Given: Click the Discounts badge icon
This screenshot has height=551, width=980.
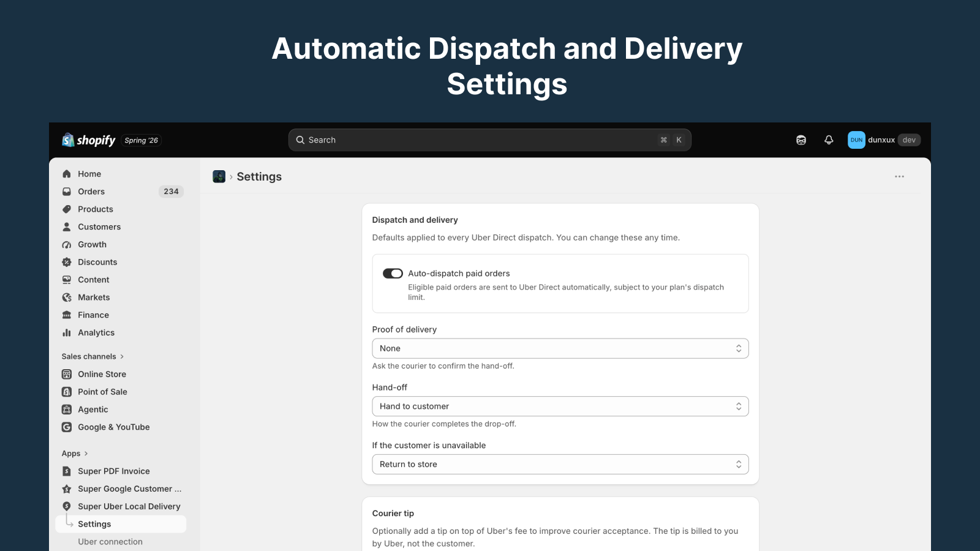Looking at the screenshot, I should (x=67, y=262).
